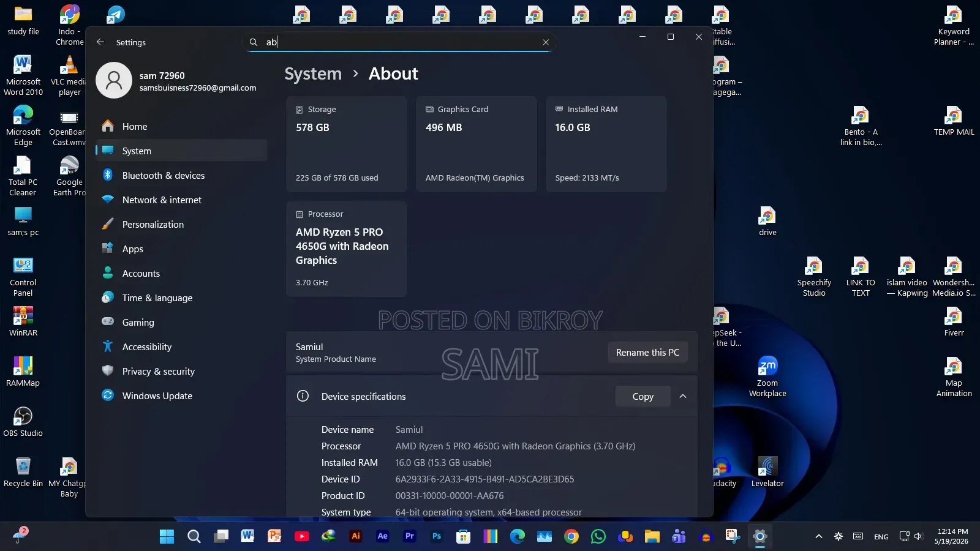Click the Rename this PC button
The width and height of the screenshot is (980, 551).
click(647, 352)
